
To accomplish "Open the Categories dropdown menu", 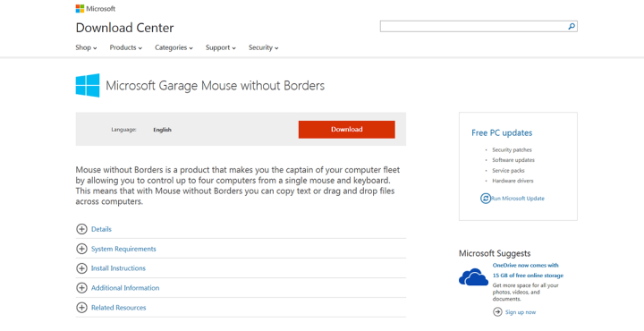I will pyautogui.click(x=174, y=47).
